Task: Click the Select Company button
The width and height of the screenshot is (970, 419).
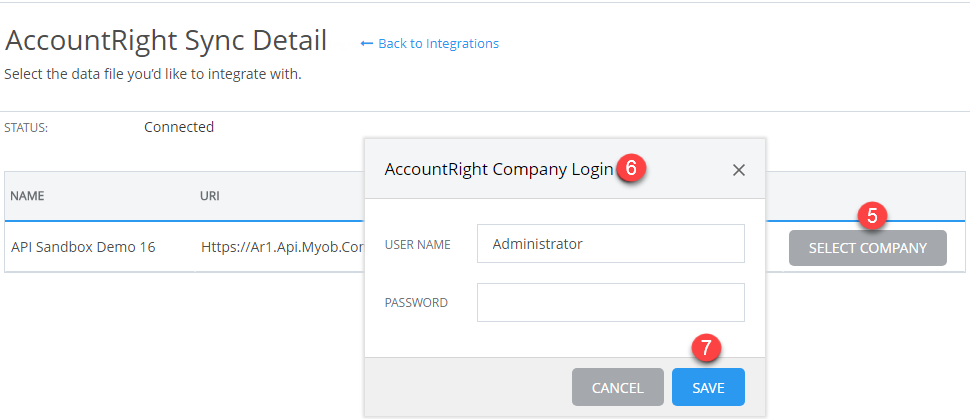Action: [867, 248]
